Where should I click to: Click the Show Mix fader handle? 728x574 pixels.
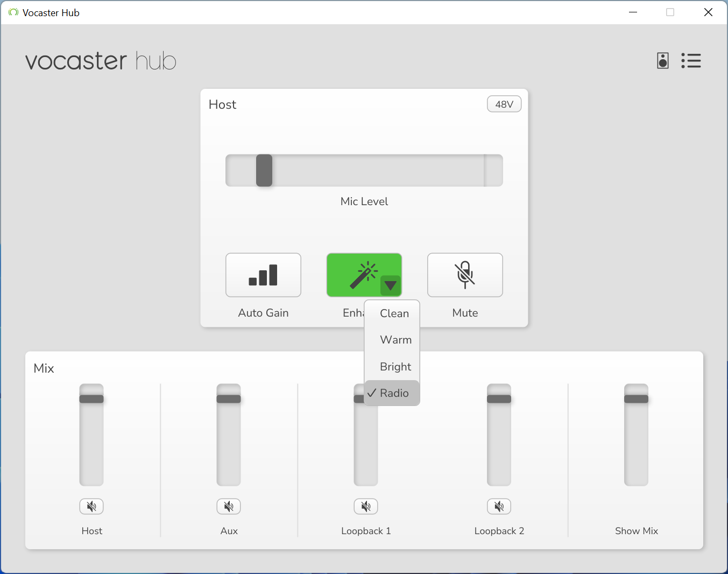coord(636,399)
